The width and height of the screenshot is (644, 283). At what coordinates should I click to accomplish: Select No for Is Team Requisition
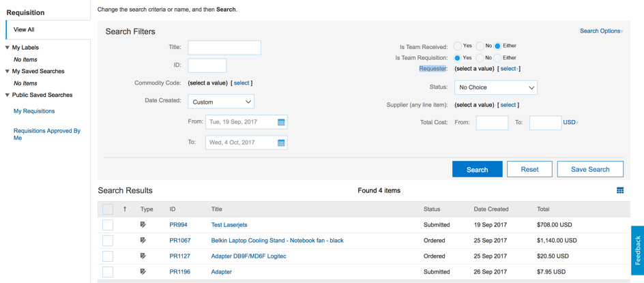coord(480,58)
